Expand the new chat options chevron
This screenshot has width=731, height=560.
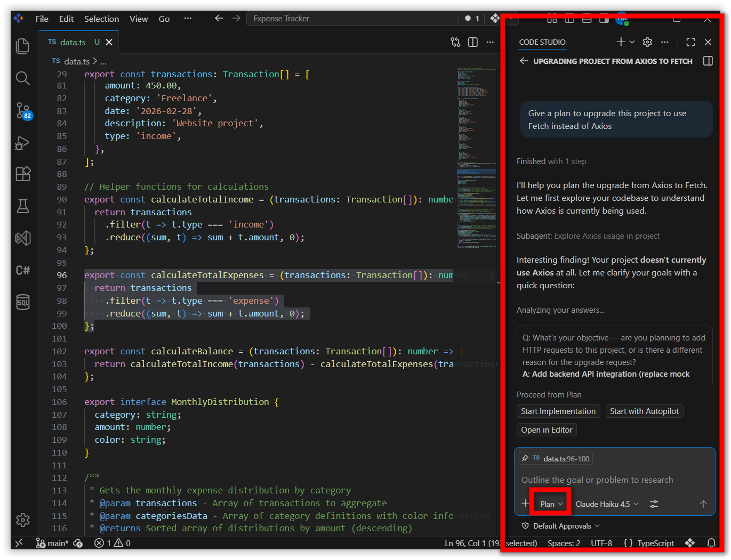point(632,42)
